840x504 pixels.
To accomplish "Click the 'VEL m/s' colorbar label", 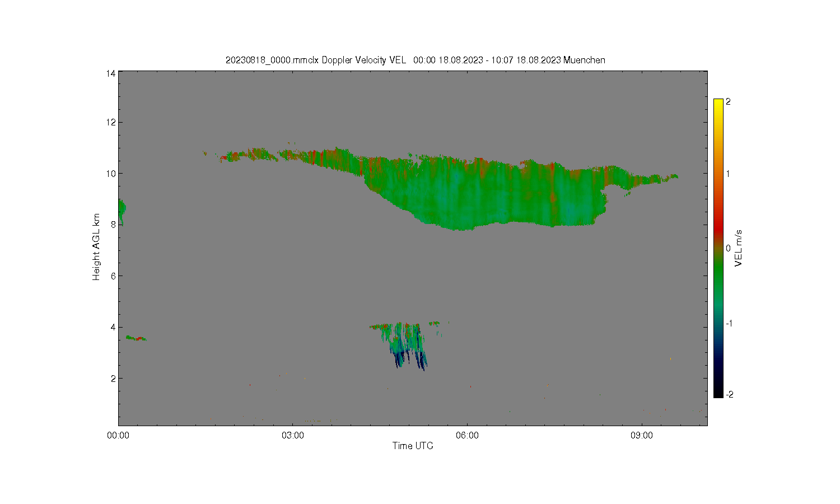I will click(739, 248).
